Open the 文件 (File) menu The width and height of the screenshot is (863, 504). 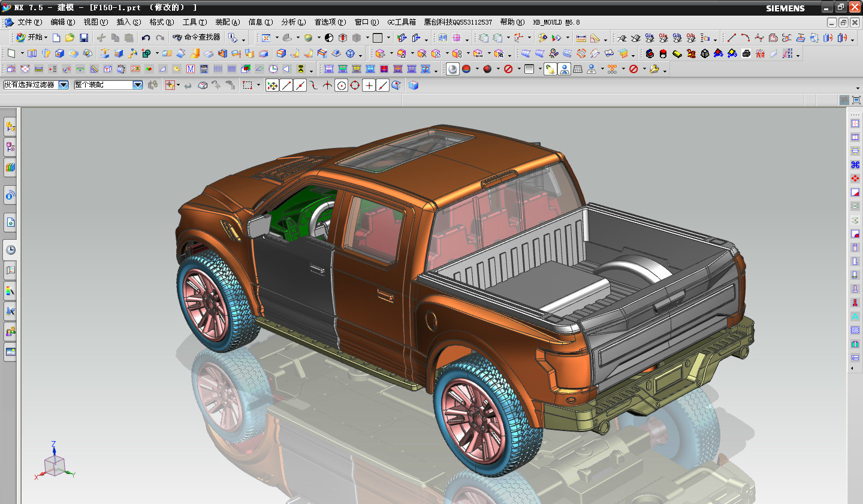(x=29, y=22)
